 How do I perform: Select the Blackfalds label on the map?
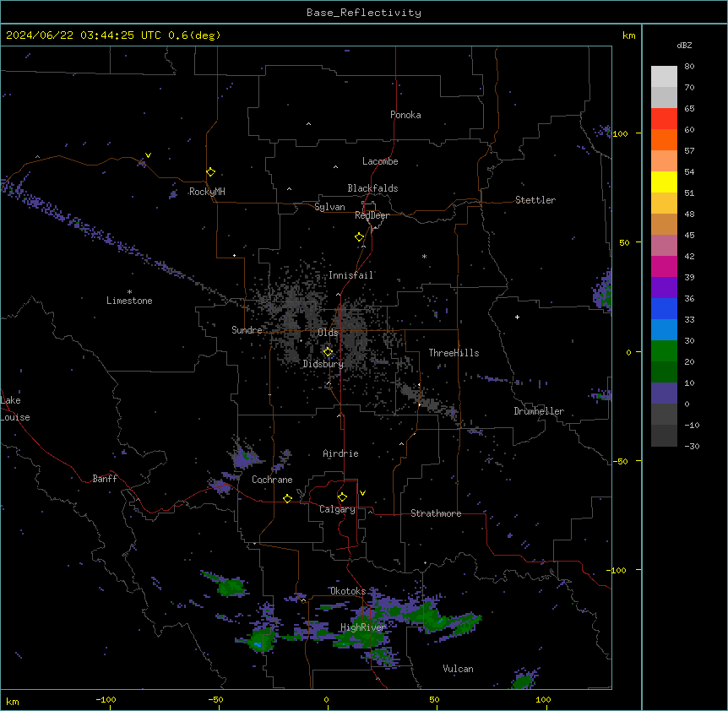pyautogui.click(x=372, y=188)
